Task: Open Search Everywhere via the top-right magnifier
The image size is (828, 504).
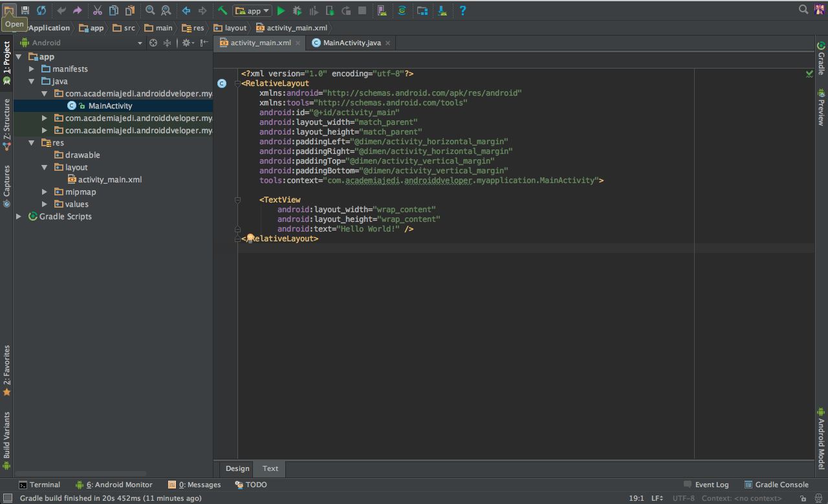Action: [803, 10]
